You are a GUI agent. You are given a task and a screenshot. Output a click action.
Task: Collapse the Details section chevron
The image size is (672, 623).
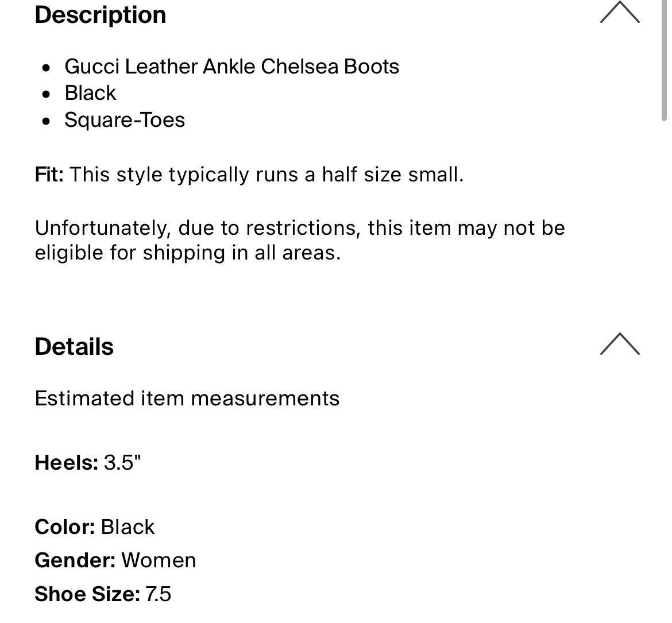pos(620,343)
